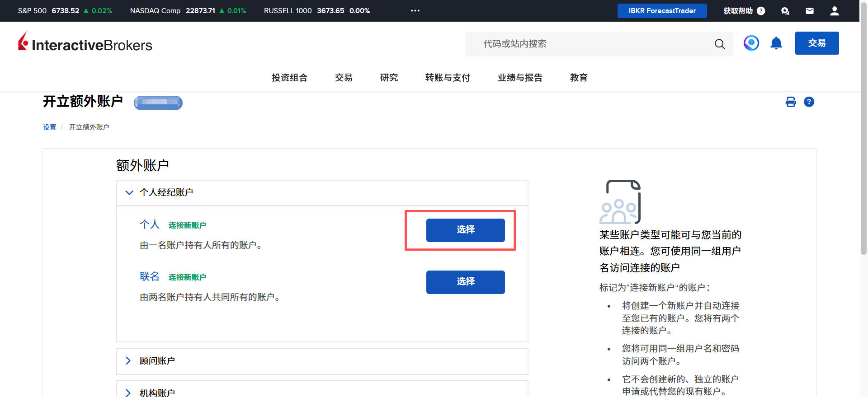868x397 pixels.
Task: Open the blue circular assistant icon
Action: (751, 43)
